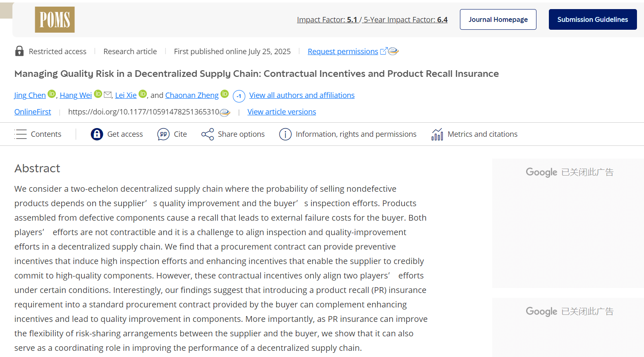Image resolution: width=644 pixels, height=357 pixels.
Task: Select Metrics and citations tab
Action: tap(482, 134)
